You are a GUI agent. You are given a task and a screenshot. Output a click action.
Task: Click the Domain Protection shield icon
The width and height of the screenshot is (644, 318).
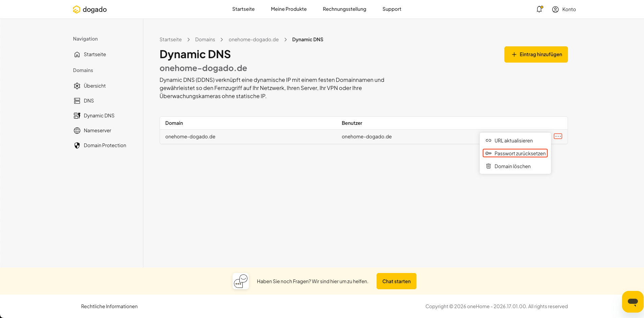click(x=77, y=145)
